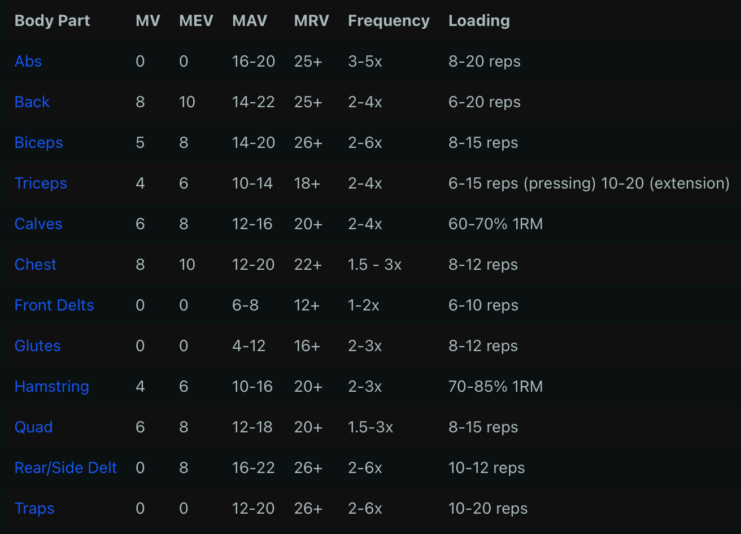Click the Triceps loading cell text
The width and height of the screenshot is (741, 534).
tap(589, 183)
